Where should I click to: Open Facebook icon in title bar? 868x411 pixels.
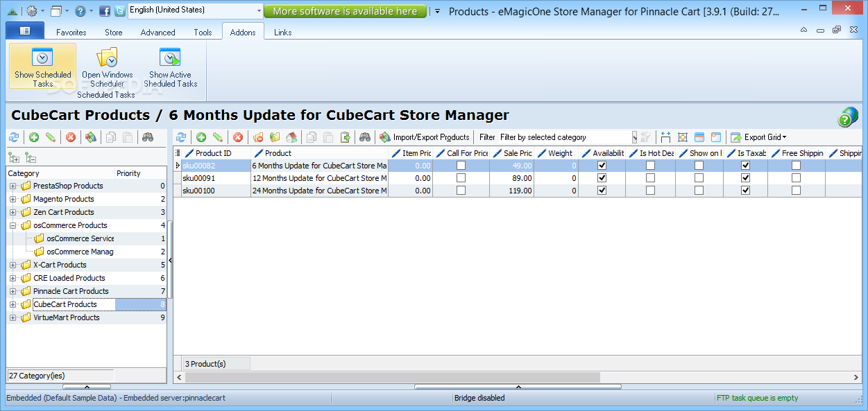click(105, 11)
